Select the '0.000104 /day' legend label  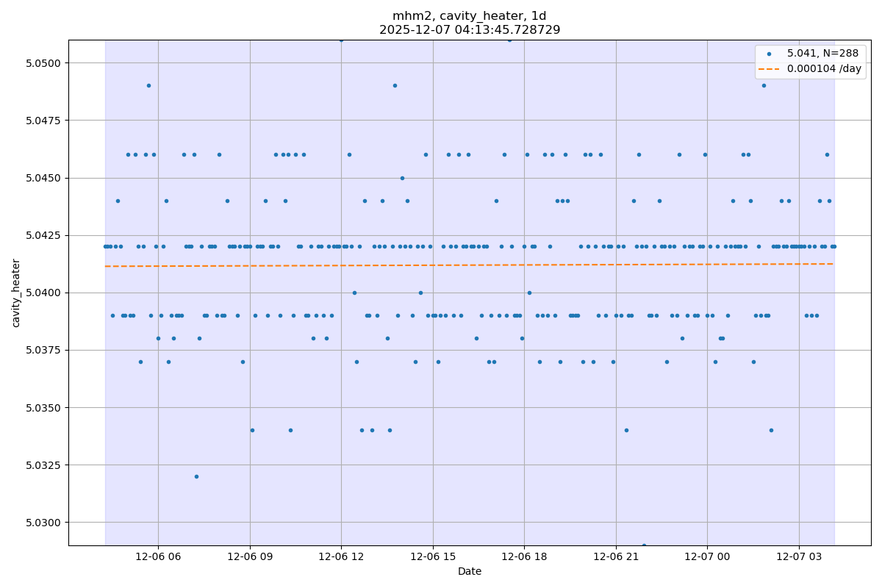coord(823,68)
